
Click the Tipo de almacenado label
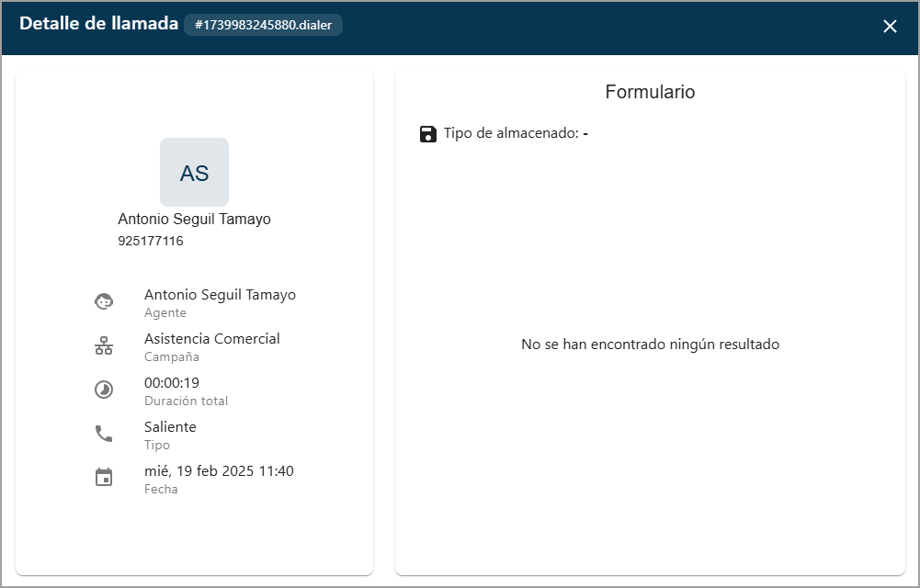[x=510, y=134]
